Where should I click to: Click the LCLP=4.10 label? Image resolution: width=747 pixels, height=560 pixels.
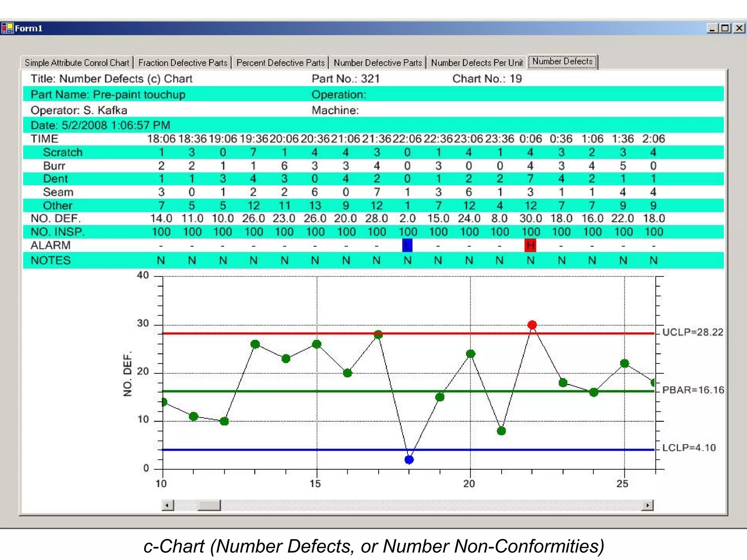[689, 448]
